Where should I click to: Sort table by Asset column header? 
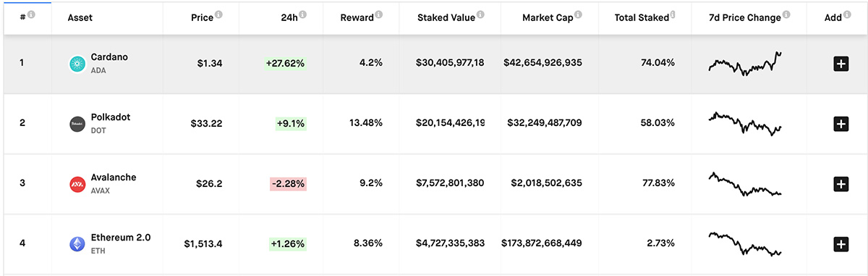(80, 17)
